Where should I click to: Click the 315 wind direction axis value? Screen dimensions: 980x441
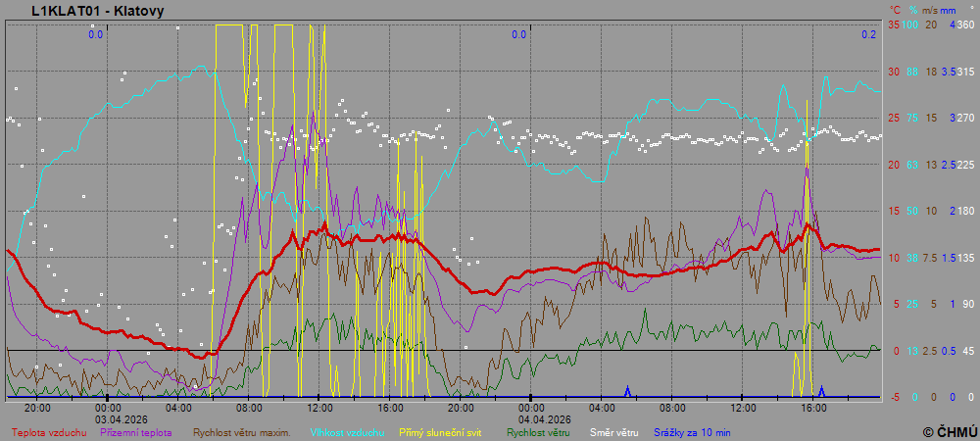point(965,72)
